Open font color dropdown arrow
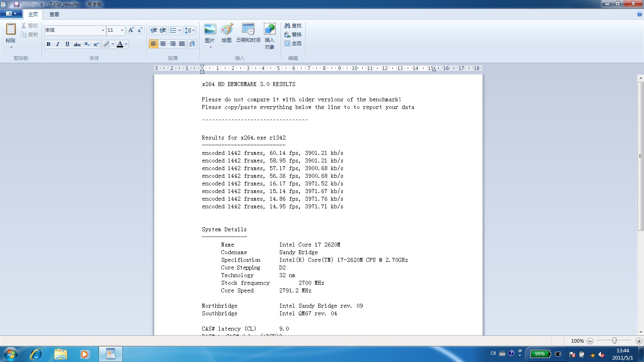 coord(126,44)
